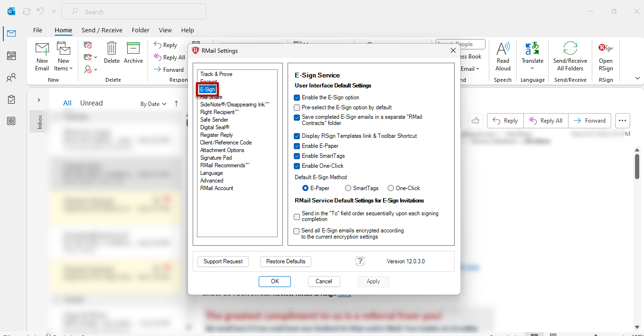This screenshot has width=644, height=336.
Task: Click Forward in the ribbon Respond group
Action: click(x=169, y=69)
